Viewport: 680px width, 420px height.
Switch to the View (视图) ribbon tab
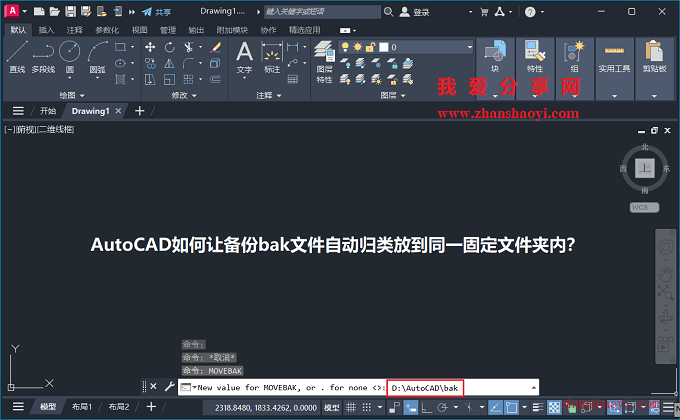(x=140, y=30)
